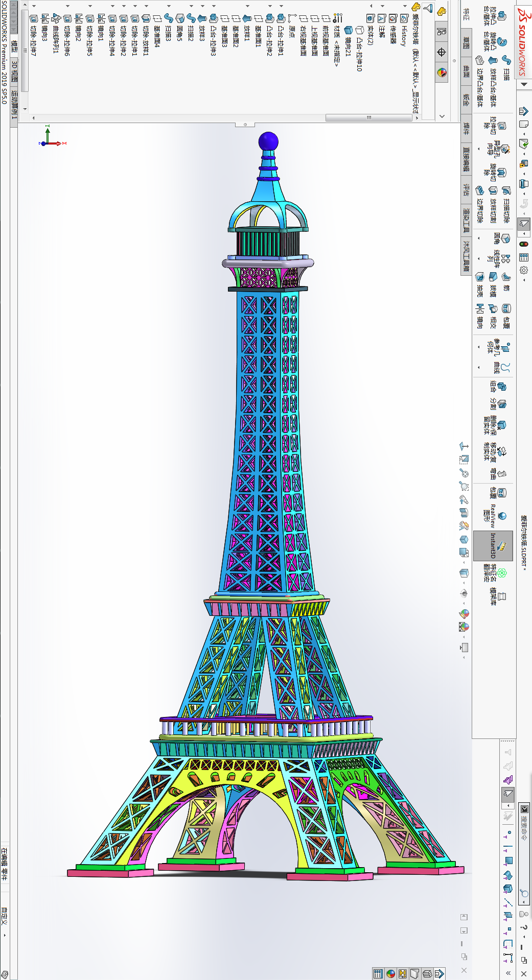
Task: Click the 特征名翻译宏 macro icon
Action: (495, 573)
